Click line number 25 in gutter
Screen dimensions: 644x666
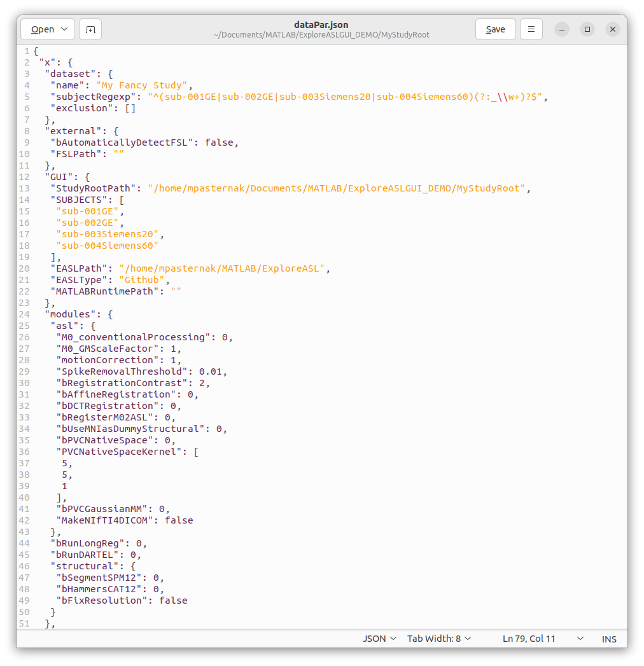click(24, 326)
